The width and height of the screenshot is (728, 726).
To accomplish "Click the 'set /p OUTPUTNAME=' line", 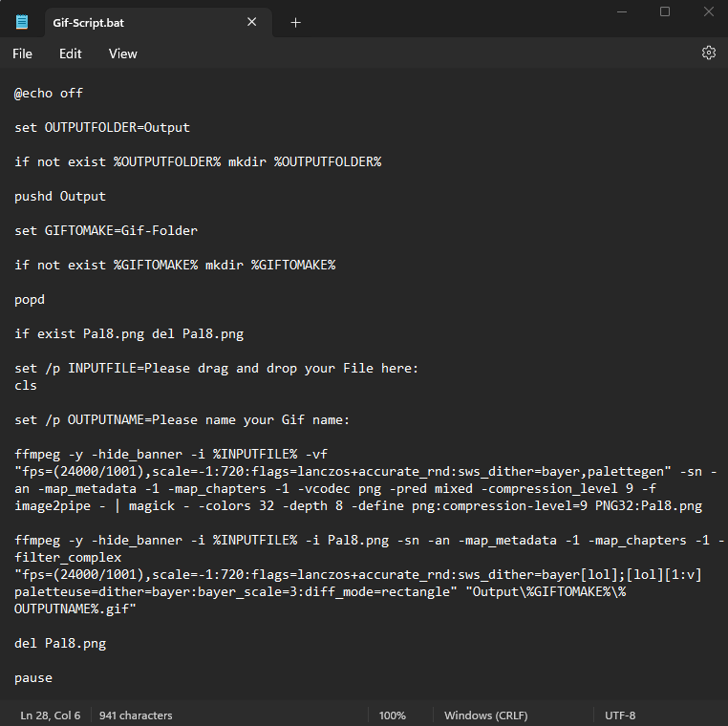I will [182, 419].
